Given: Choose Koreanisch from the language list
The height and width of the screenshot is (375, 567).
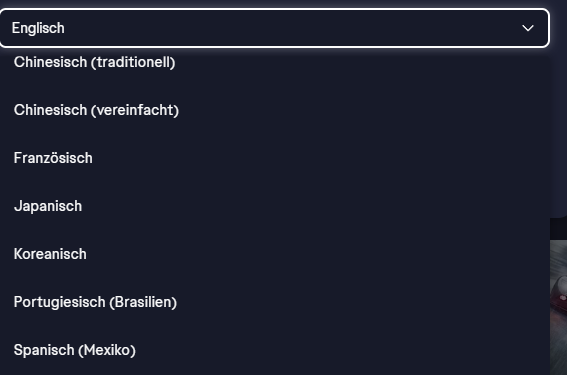Looking at the screenshot, I should pos(275,254).
